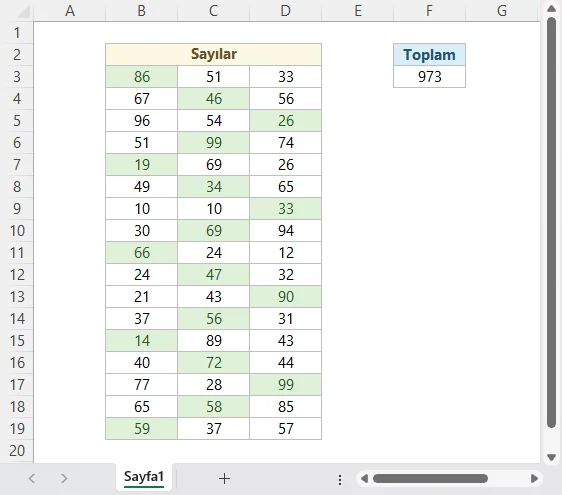Select row 10 header
The width and height of the screenshot is (562, 495).
click(17, 230)
